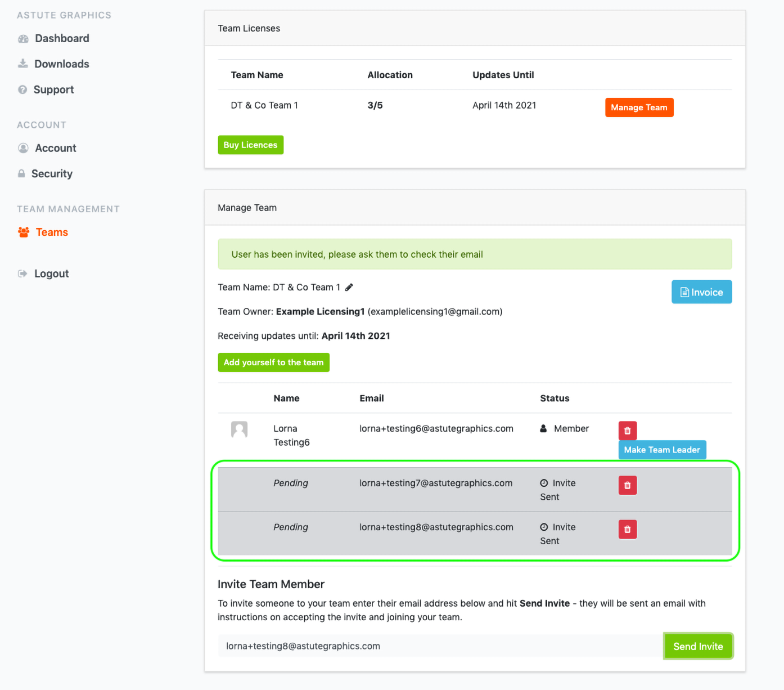Go to Account settings in sidebar
The height and width of the screenshot is (690, 784).
pyautogui.click(x=55, y=148)
